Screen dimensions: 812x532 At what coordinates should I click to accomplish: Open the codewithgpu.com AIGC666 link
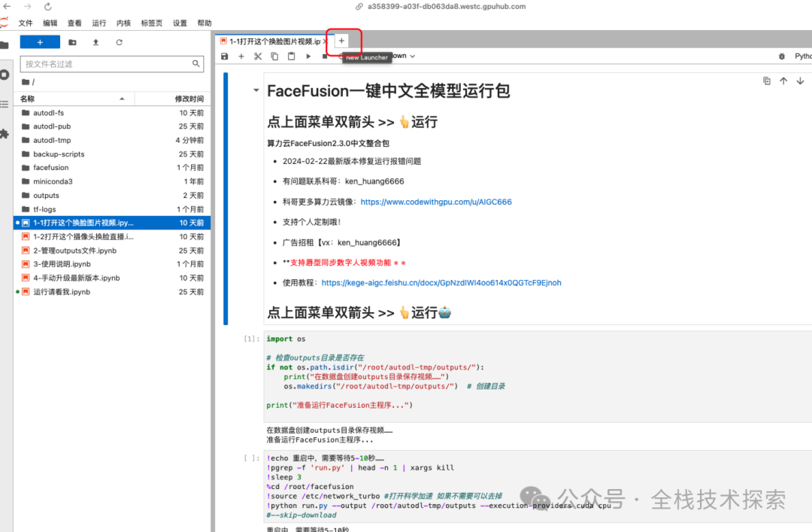pos(436,202)
